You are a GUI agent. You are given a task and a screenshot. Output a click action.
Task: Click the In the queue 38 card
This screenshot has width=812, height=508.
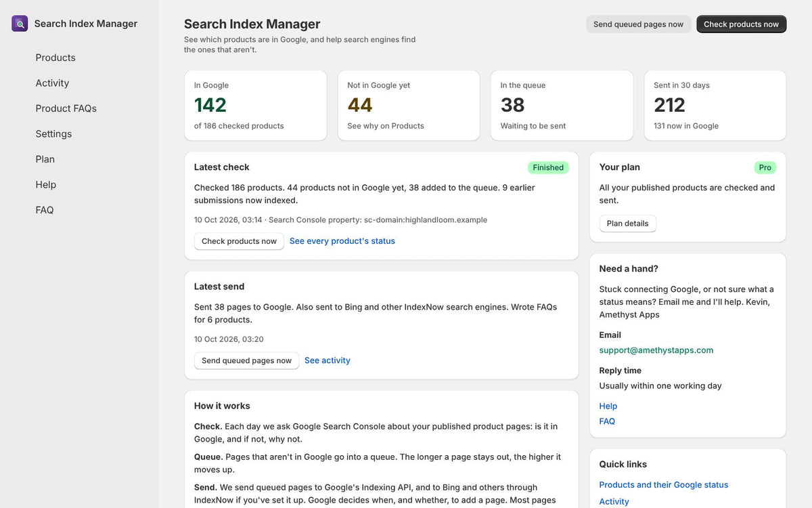[x=562, y=106]
